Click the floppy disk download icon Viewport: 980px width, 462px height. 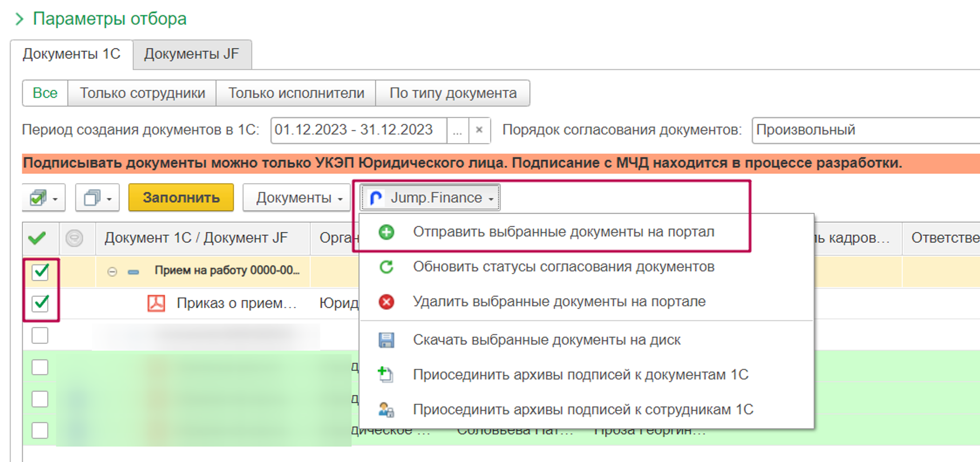point(386,340)
